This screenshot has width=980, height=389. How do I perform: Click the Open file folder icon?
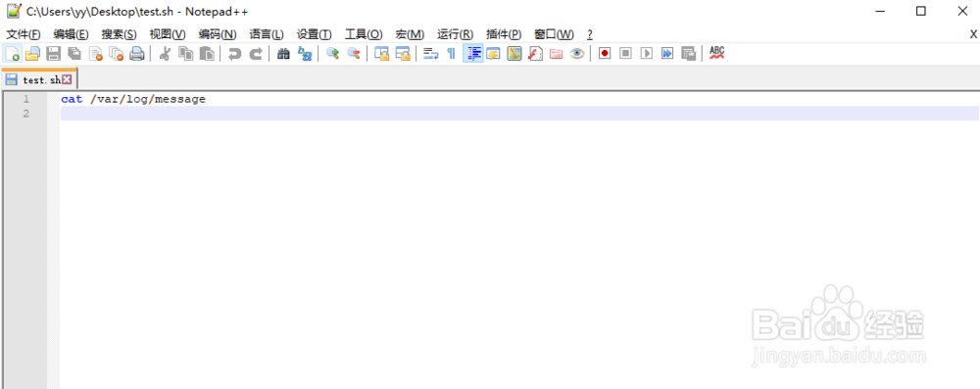click(32, 54)
